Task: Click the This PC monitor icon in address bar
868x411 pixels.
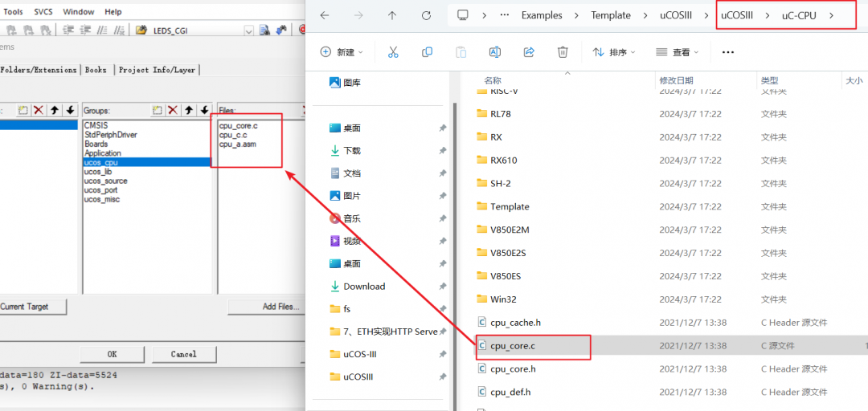Action: pyautogui.click(x=463, y=15)
